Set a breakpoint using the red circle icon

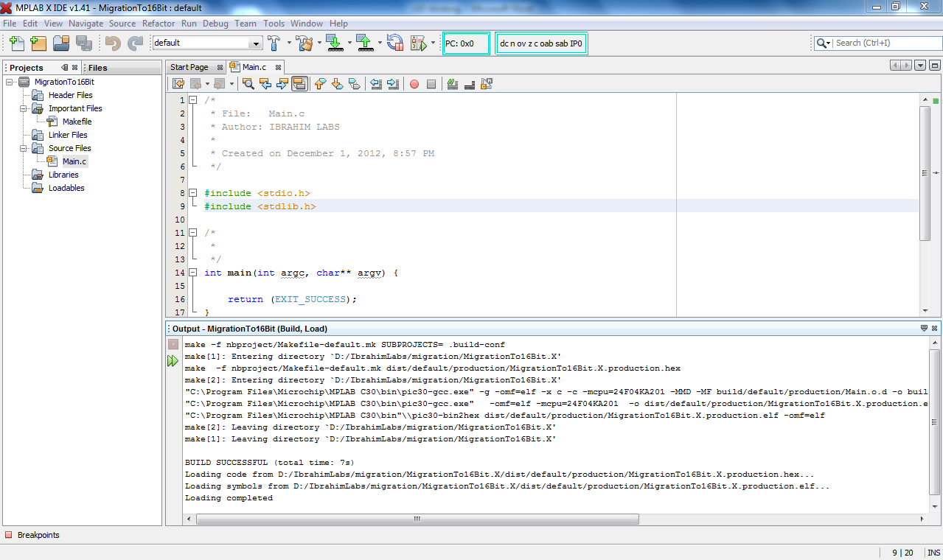pos(414,83)
